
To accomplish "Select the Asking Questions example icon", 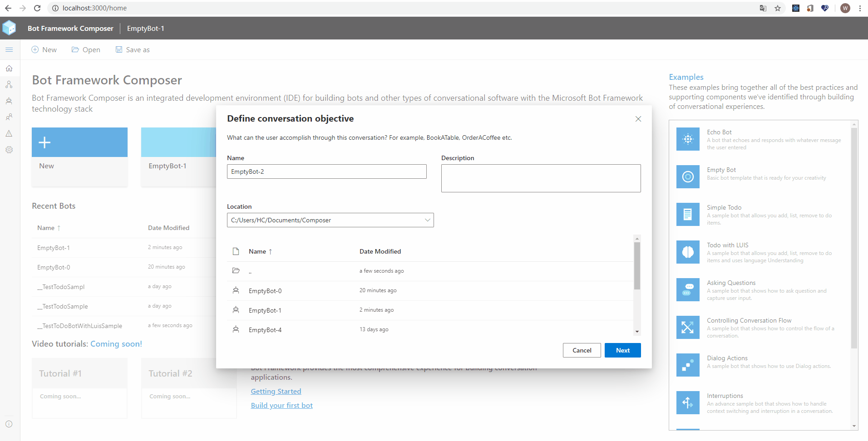I will click(x=688, y=290).
